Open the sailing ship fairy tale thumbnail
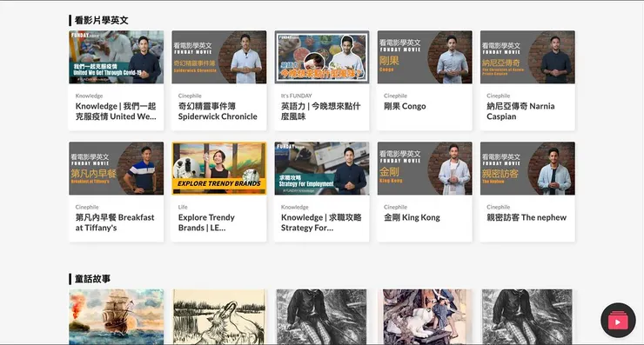The image size is (644, 345). click(x=117, y=316)
